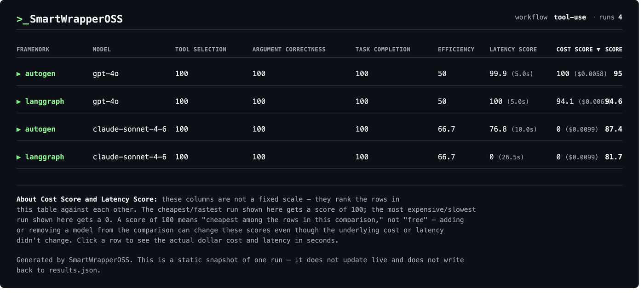This screenshot has width=644, height=293.
Task: Click the Cost Score sort arrow
Action: (x=598, y=50)
